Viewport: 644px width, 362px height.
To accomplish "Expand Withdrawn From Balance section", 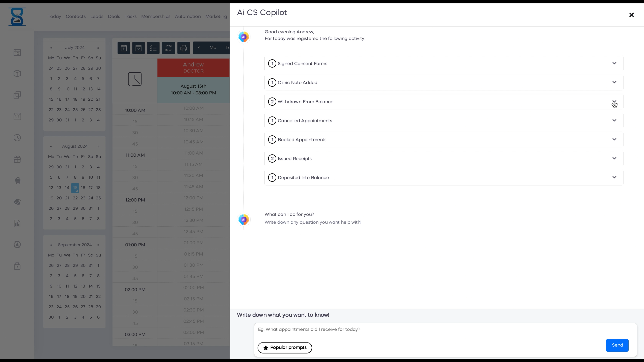I will (x=614, y=101).
